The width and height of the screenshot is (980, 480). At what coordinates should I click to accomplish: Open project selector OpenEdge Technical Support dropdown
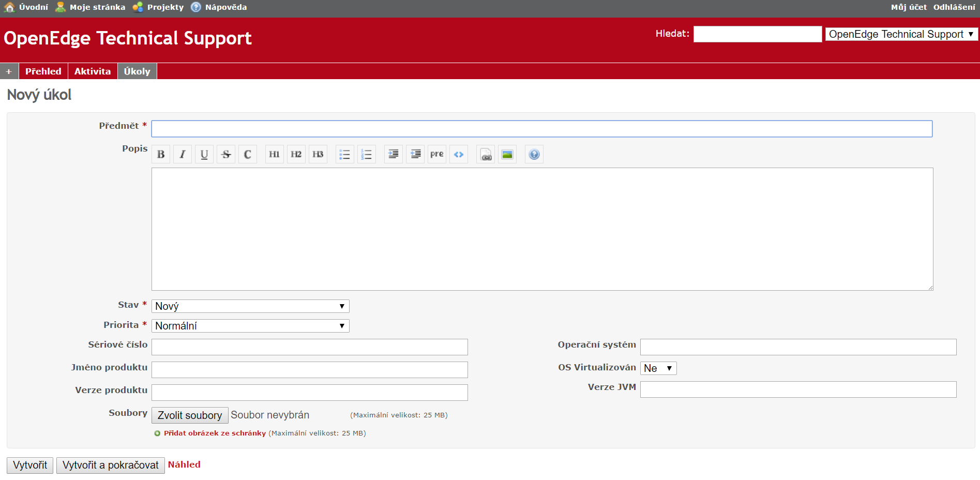(x=901, y=34)
